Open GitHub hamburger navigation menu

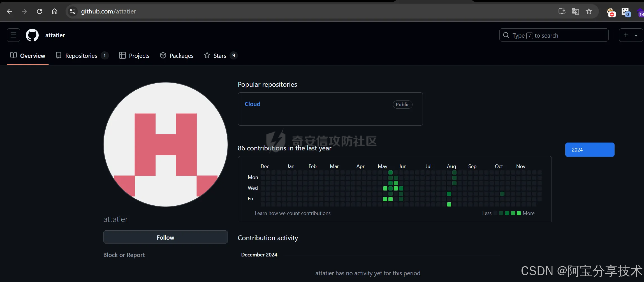(x=13, y=35)
